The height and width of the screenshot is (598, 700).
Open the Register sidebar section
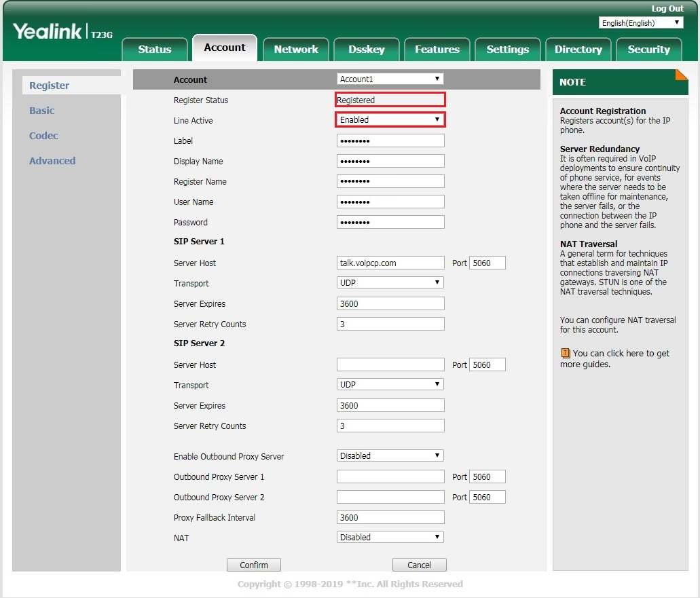pos(49,86)
